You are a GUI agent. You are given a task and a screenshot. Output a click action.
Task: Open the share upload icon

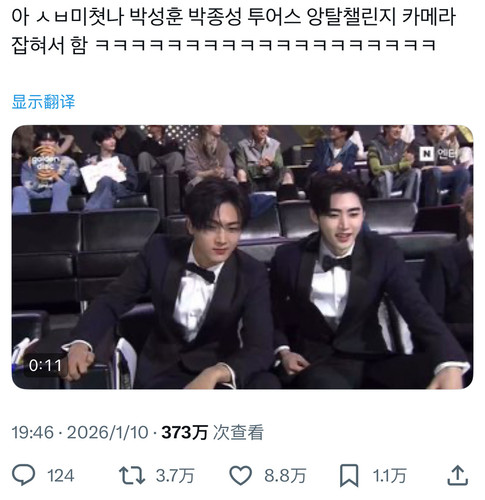tap(458, 475)
